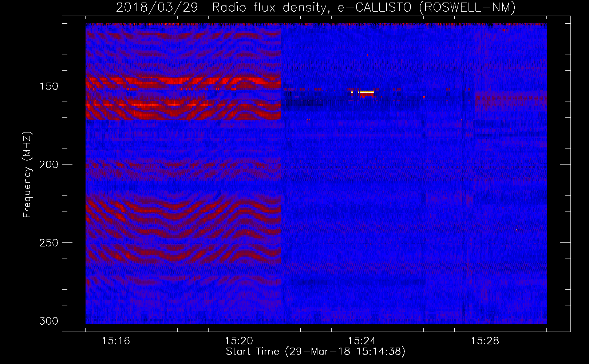Click the 250 frequency tick label
The height and width of the screenshot is (364, 589).
coord(49,243)
